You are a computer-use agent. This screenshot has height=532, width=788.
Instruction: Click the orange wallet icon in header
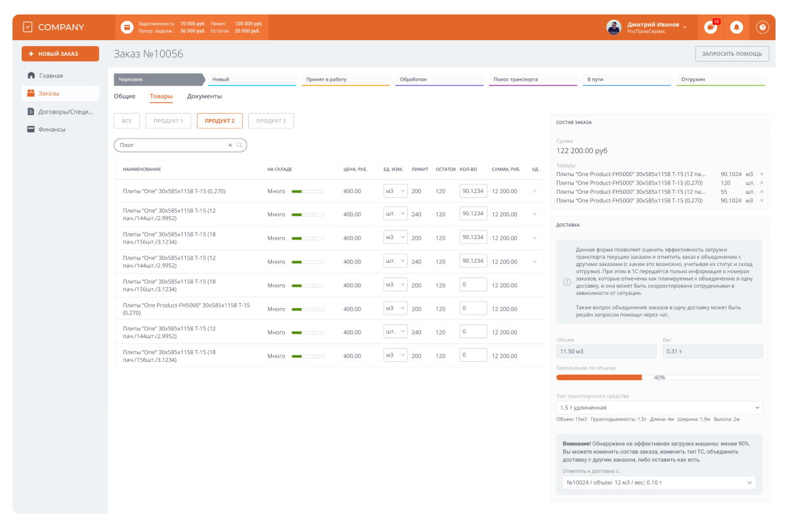coord(127,28)
